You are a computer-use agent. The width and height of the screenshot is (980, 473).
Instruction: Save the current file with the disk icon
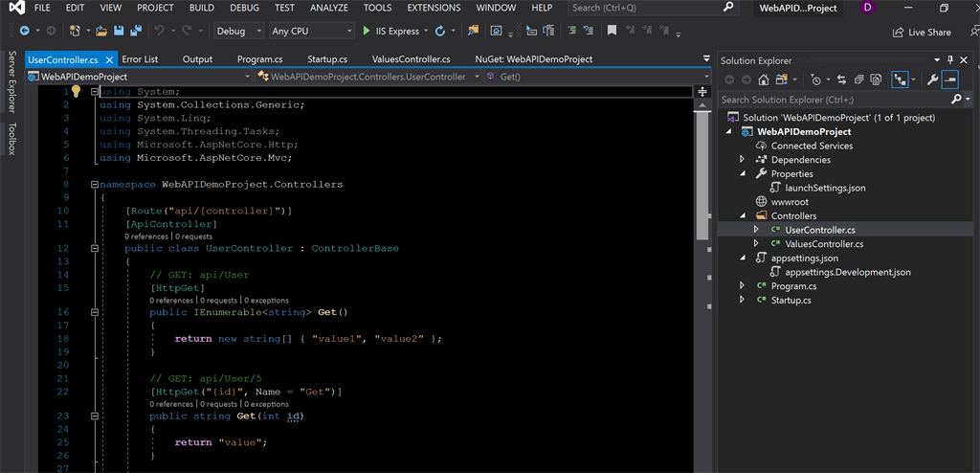pos(118,31)
